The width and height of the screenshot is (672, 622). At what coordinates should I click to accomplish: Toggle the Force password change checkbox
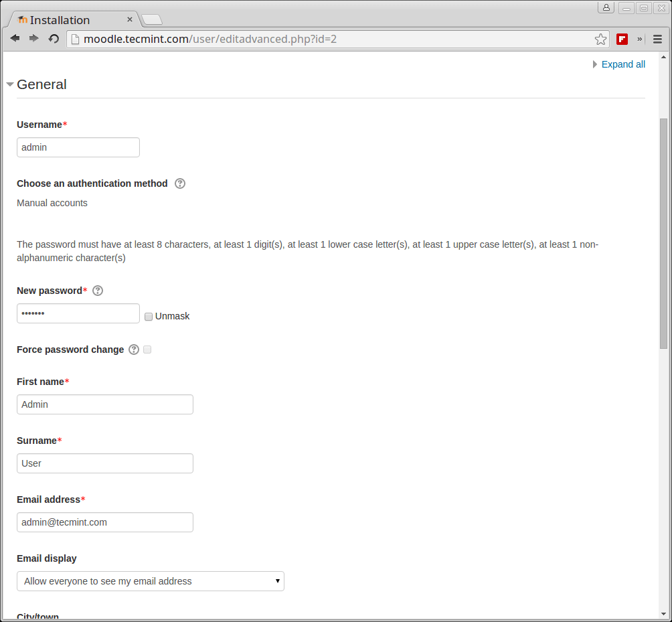click(x=147, y=349)
